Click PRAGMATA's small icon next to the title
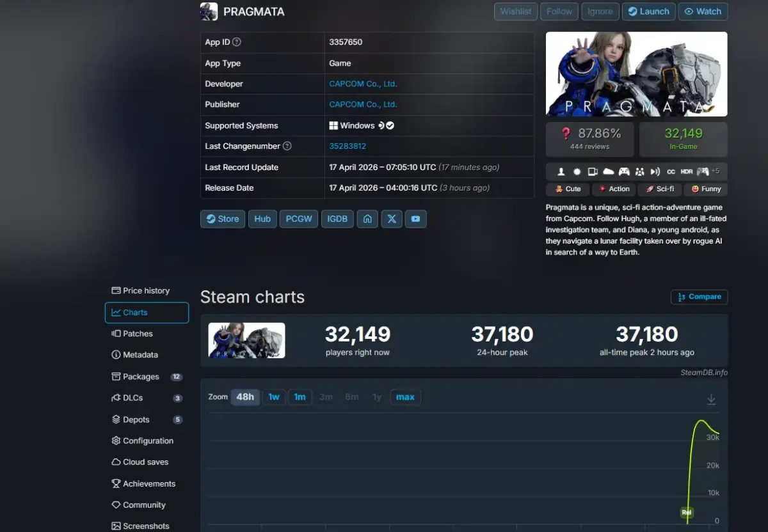768x532 pixels. (x=209, y=12)
